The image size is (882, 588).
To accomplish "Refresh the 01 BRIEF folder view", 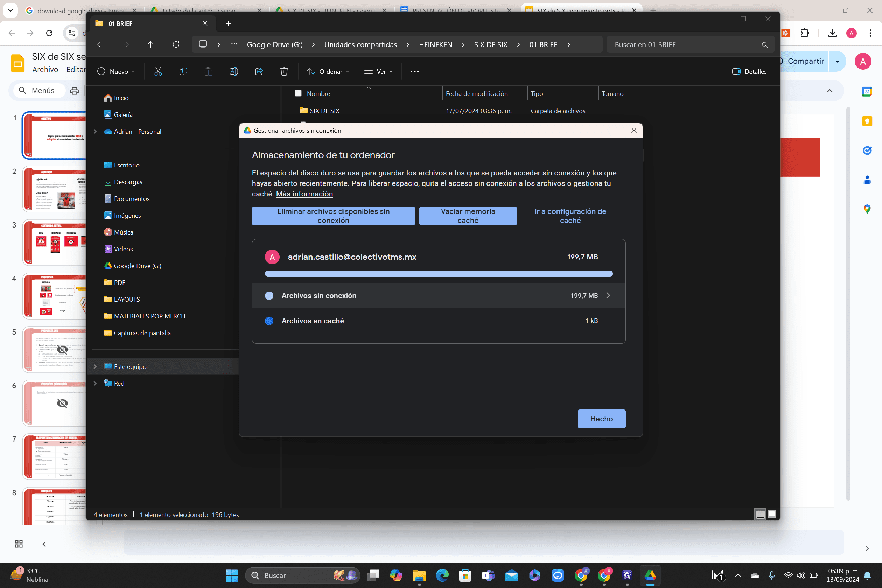I will (176, 44).
